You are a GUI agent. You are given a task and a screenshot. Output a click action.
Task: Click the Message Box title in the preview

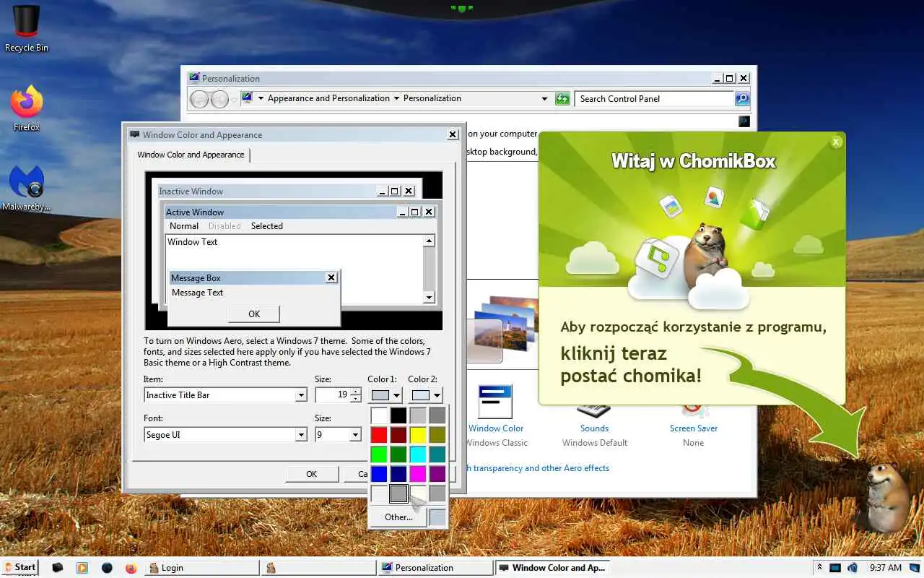196,278
